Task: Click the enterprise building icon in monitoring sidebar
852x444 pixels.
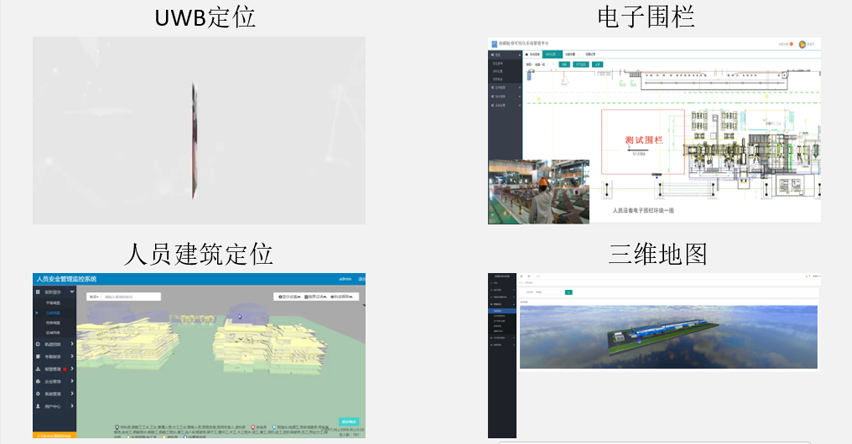Action: click(38, 382)
